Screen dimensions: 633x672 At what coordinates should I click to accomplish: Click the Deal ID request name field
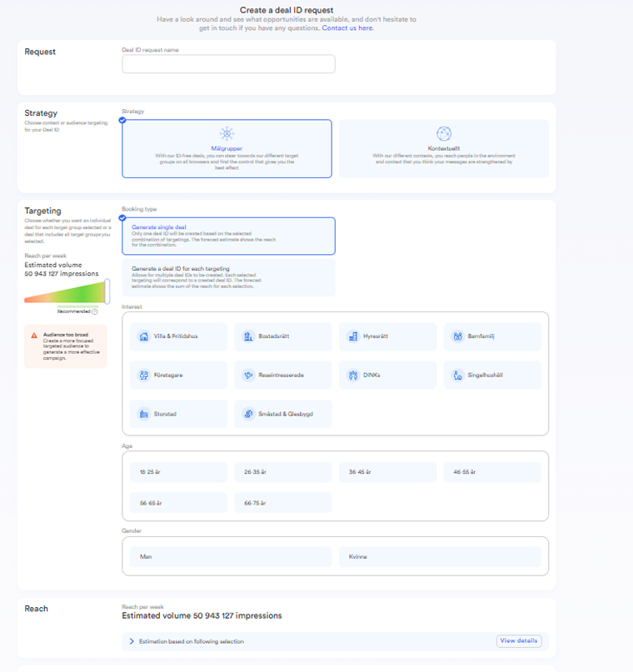point(228,64)
